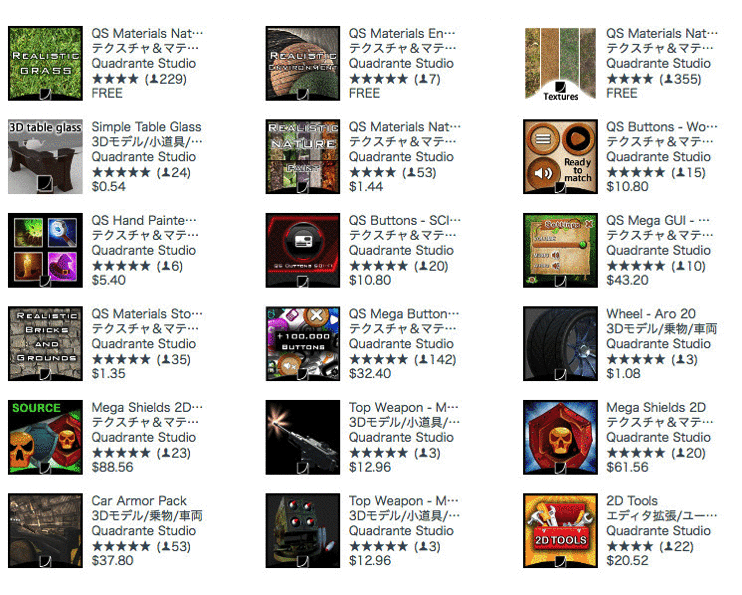Click the red sci-fi button icon
The image size is (742, 595).
point(303,250)
